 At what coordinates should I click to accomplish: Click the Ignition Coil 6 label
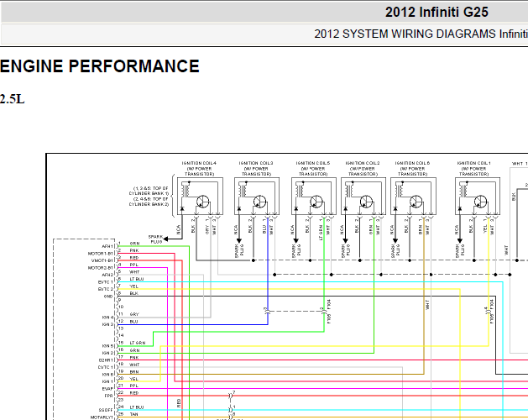[x=412, y=168]
